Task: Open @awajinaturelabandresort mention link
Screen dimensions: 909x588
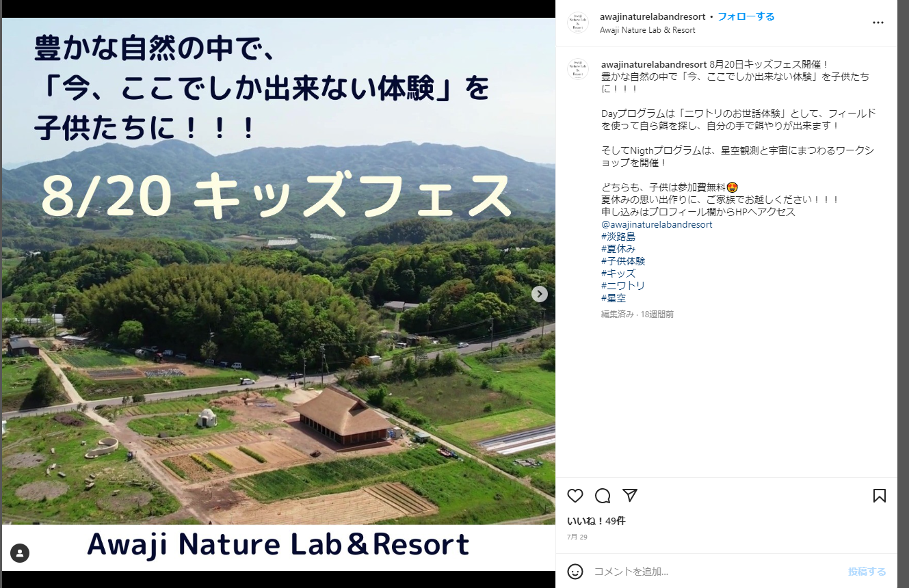Action: [657, 224]
